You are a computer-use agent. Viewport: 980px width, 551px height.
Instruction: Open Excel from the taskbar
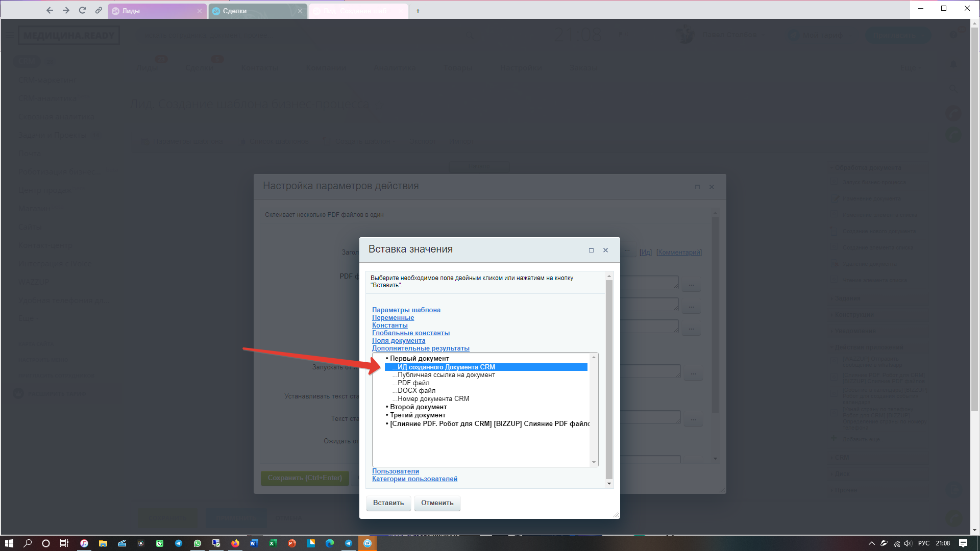pyautogui.click(x=273, y=543)
